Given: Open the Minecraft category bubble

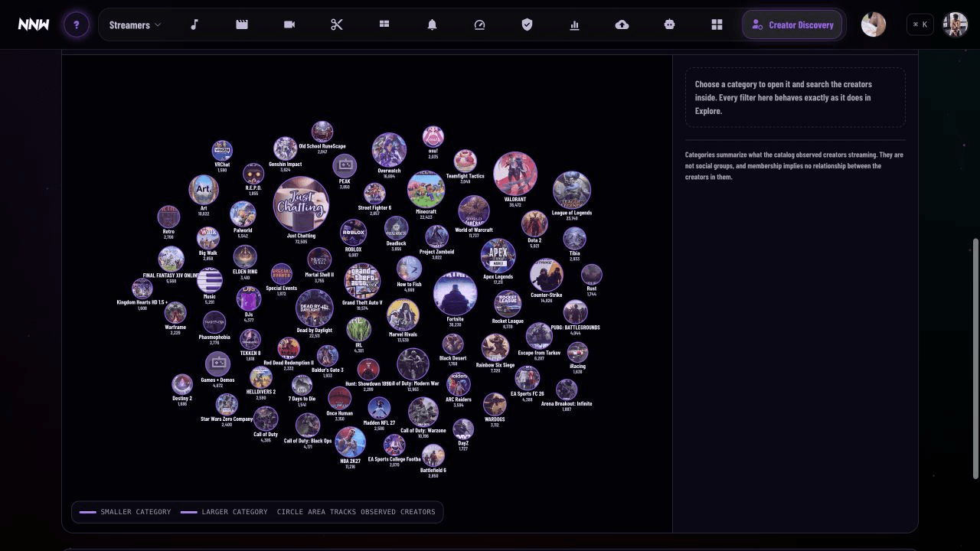Looking at the screenshot, I should pyautogui.click(x=426, y=189).
